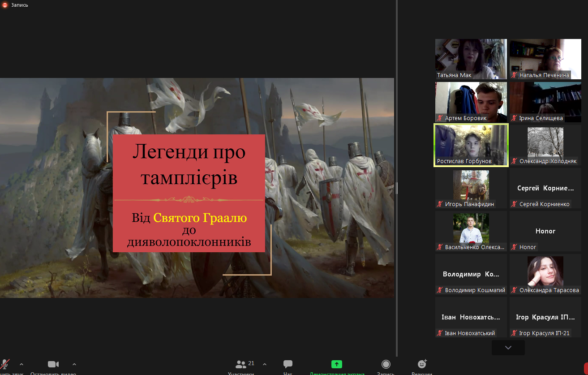Click muted mic icon on Олександра Тарасова
The width and height of the screenshot is (588, 375).
coord(515,290)
